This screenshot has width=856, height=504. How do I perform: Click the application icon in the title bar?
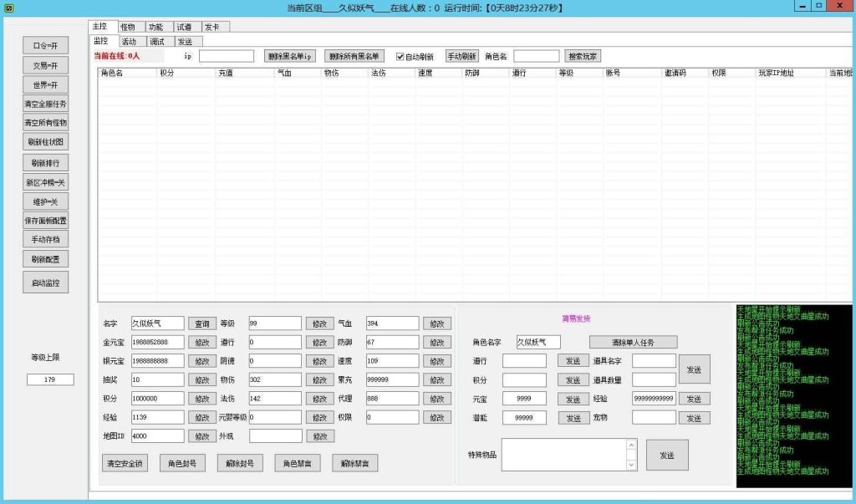coord(8,7)
